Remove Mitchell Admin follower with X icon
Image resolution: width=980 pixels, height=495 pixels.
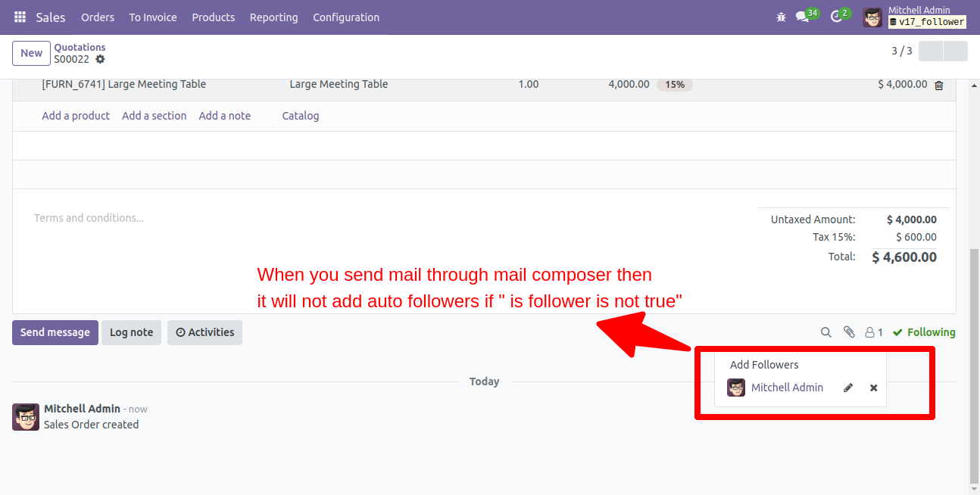click(873, 387)
